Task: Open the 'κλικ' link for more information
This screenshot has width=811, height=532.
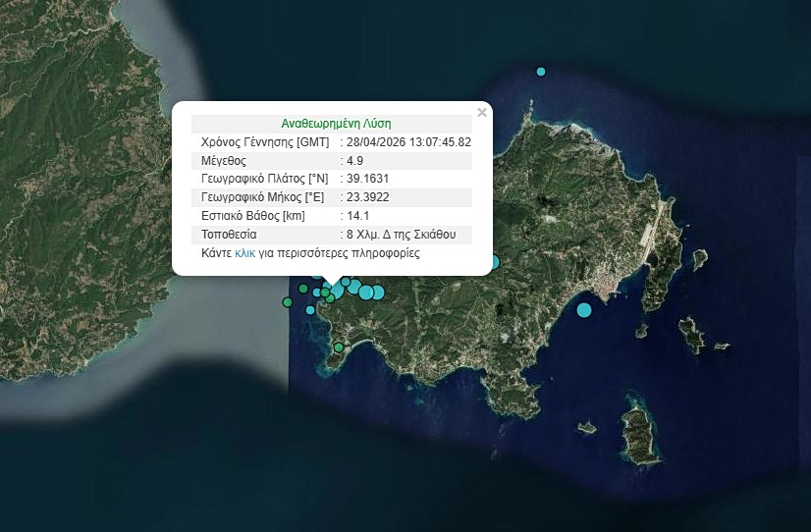Action: pos(245,253)
